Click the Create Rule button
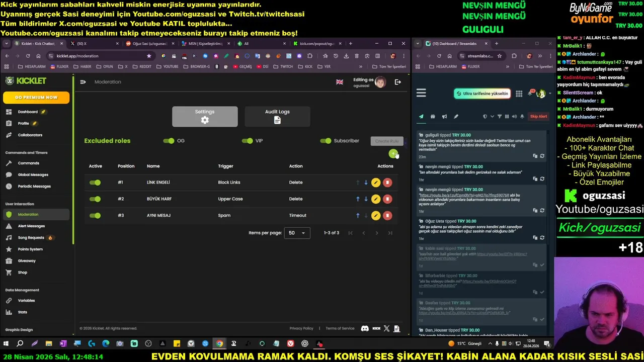 (387, 141)
